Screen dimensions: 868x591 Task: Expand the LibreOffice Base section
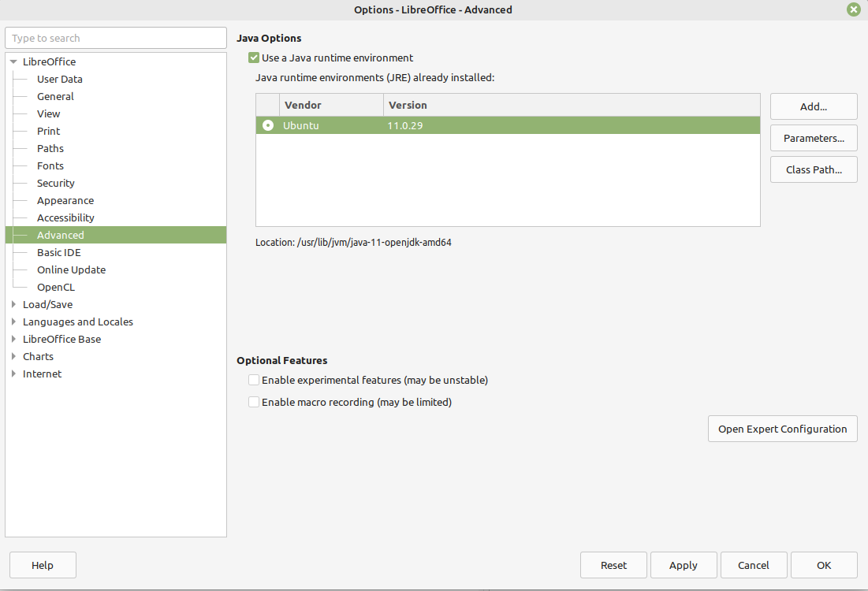tap(13, 339)
